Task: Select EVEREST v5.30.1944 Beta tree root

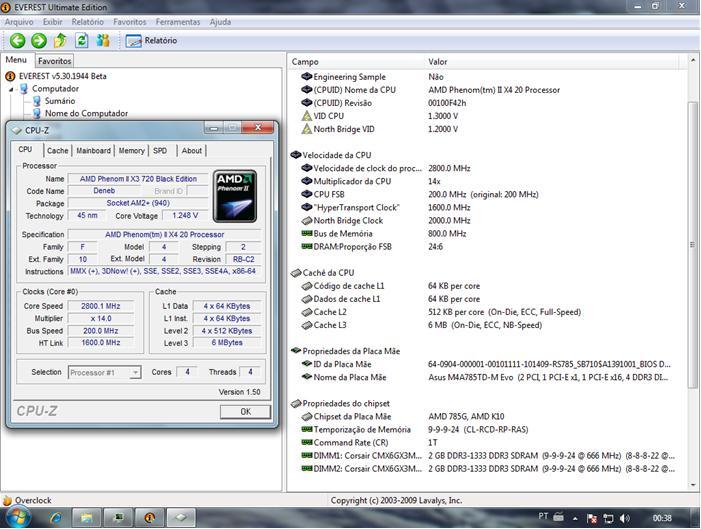Action: click(63, 76)
